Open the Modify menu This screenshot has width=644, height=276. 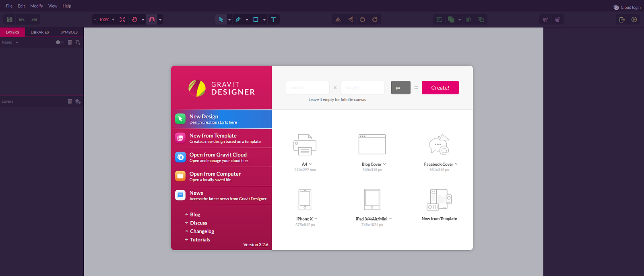(37, 6)
